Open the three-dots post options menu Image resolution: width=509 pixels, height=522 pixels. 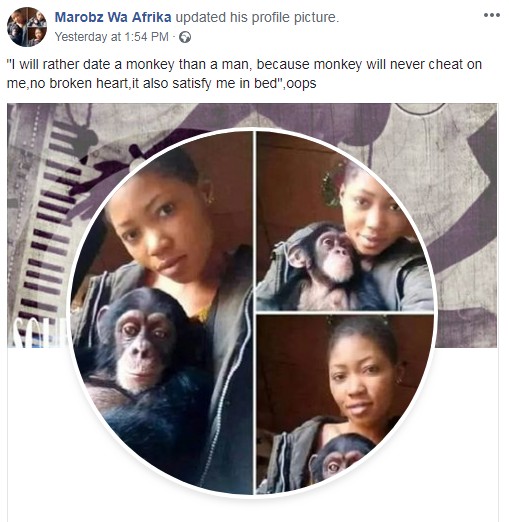tap(492, 15)
